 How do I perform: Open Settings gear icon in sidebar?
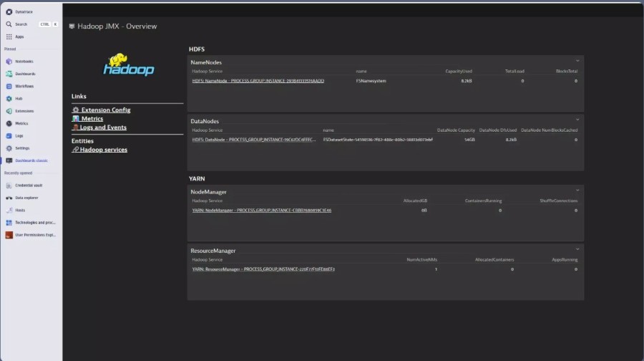9,148
